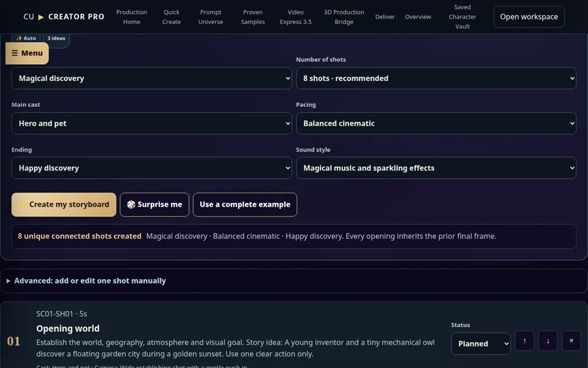The image size is (588, 368).
Task: Click the CU Creator Pro logo
Action: coord(64,17)
